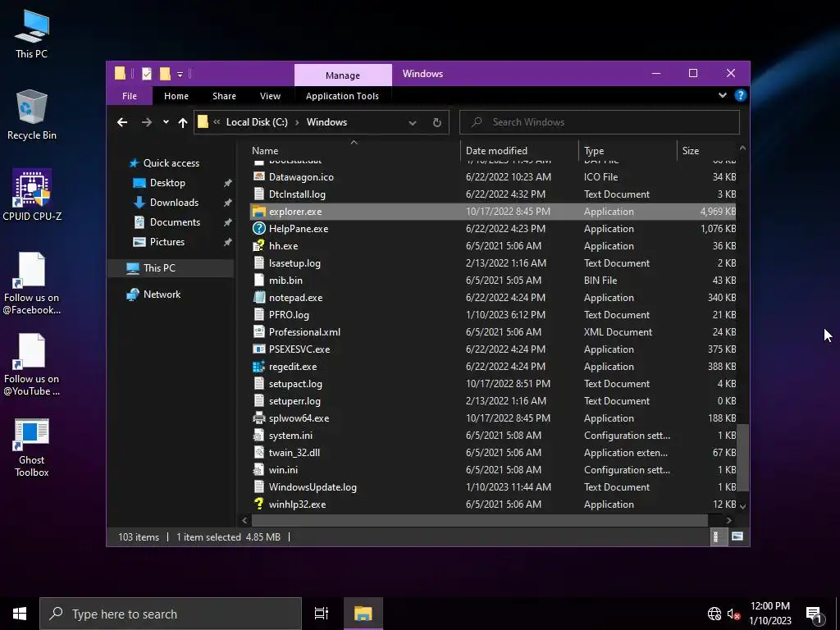
Task: Select the PSEXESVC.exe file icon
Action: pyautogui.click(x=258, y=349)
